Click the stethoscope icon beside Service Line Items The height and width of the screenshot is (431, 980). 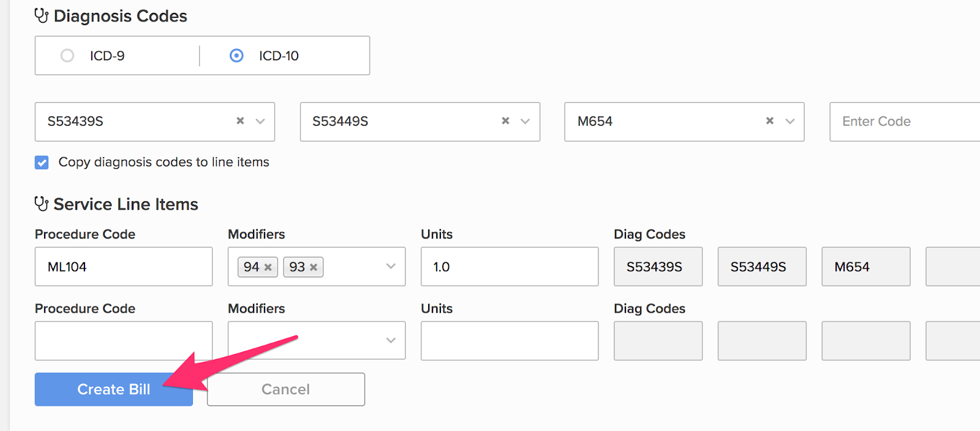(x=40, y=204)
